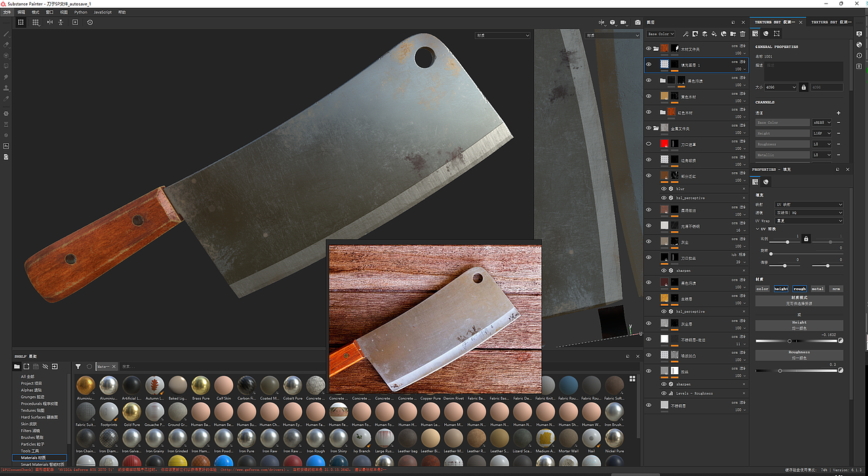Image resolution: width=868 pixels, height=476 pixels.
Task: Switch shelf to large grid view icon
Action: (x=632, y=379)
